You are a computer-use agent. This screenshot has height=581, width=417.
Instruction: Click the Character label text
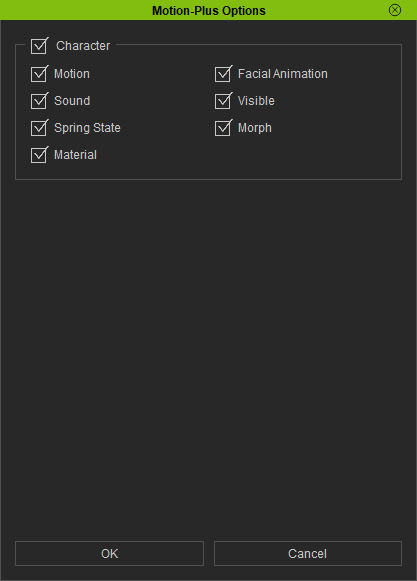click(x=83, y=46)
